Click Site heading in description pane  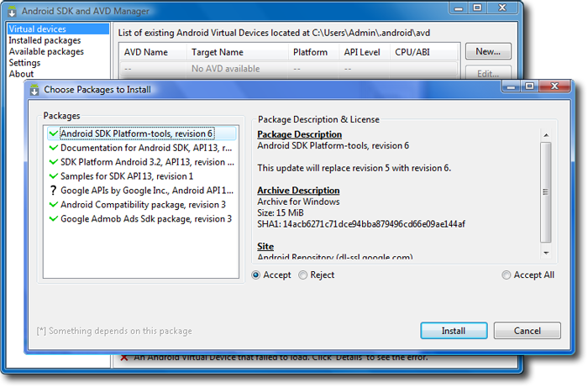pos(265,247)
